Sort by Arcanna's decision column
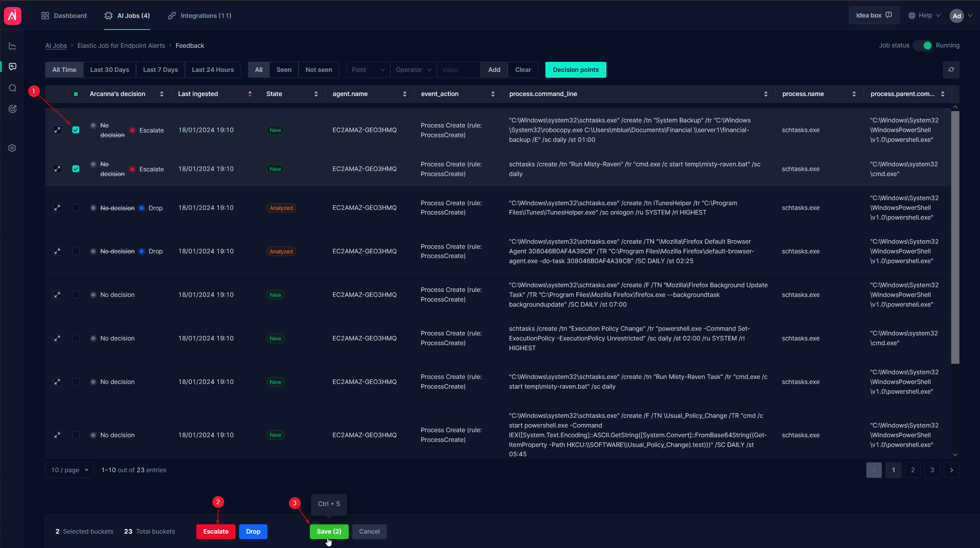The image size is (980, 548). coord(162,94)
